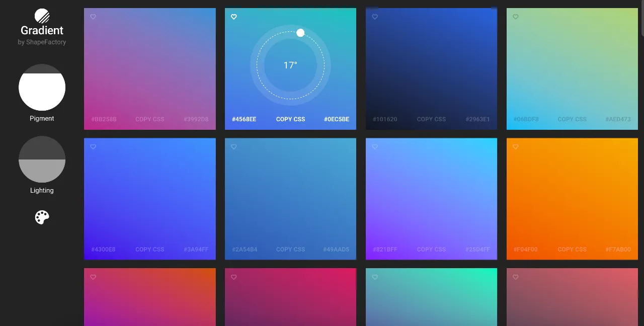This screenshot has width=644, height=326.
Task: Favorite the orange #F04F00 gradient
Action: (x=516, y=147)
